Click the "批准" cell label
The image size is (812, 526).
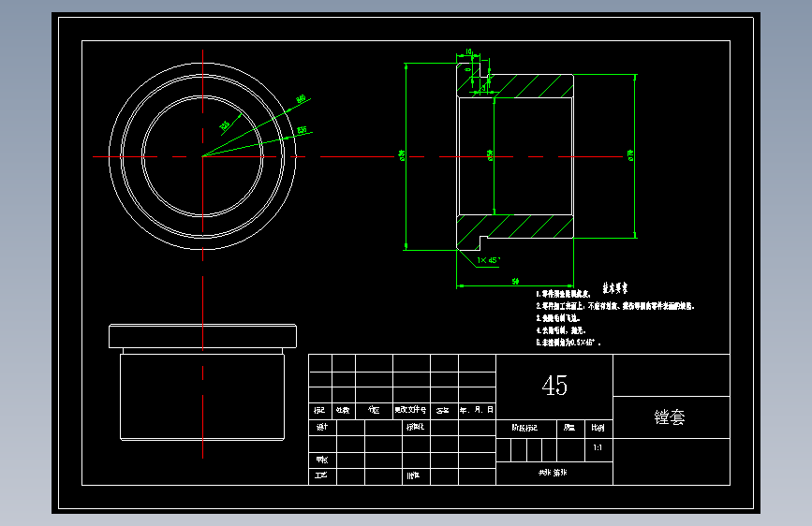coord(413,475)
